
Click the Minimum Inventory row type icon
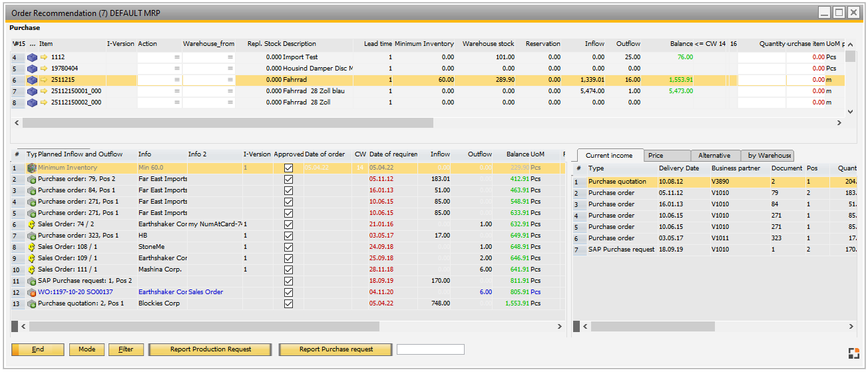pos(31,168)
